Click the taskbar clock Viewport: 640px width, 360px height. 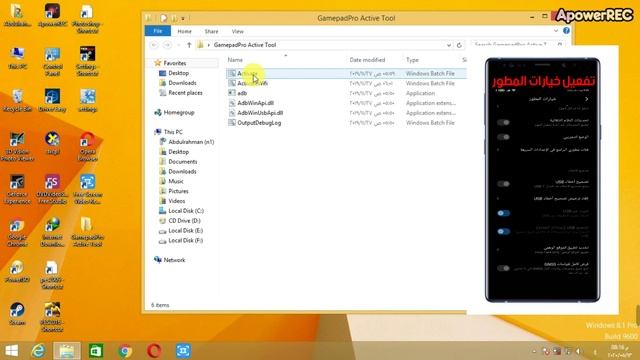pyautogui.click(x=619, y=351)
